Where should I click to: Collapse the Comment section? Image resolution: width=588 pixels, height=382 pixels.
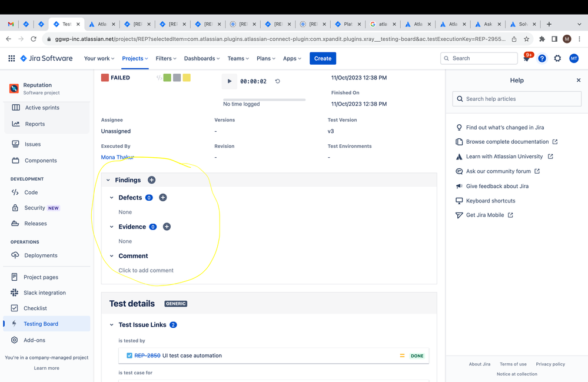111,256
